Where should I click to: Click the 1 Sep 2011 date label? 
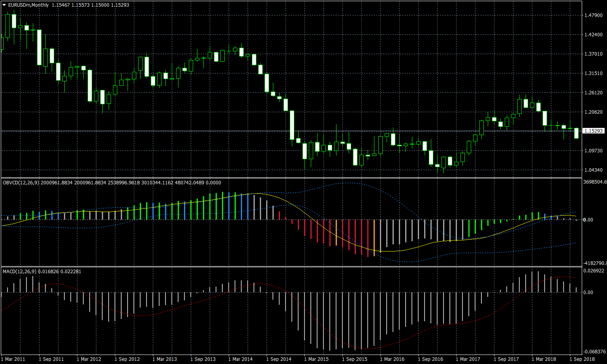click(51, 359)
